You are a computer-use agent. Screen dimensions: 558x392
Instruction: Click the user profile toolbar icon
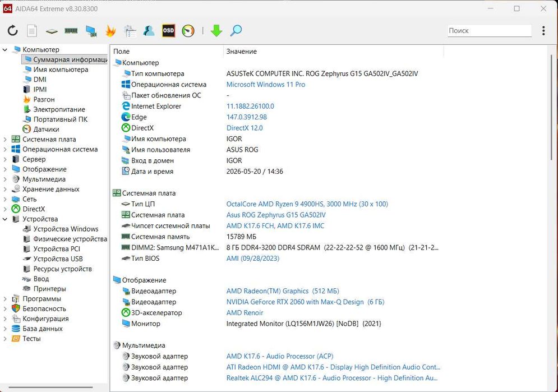point(149,31)
